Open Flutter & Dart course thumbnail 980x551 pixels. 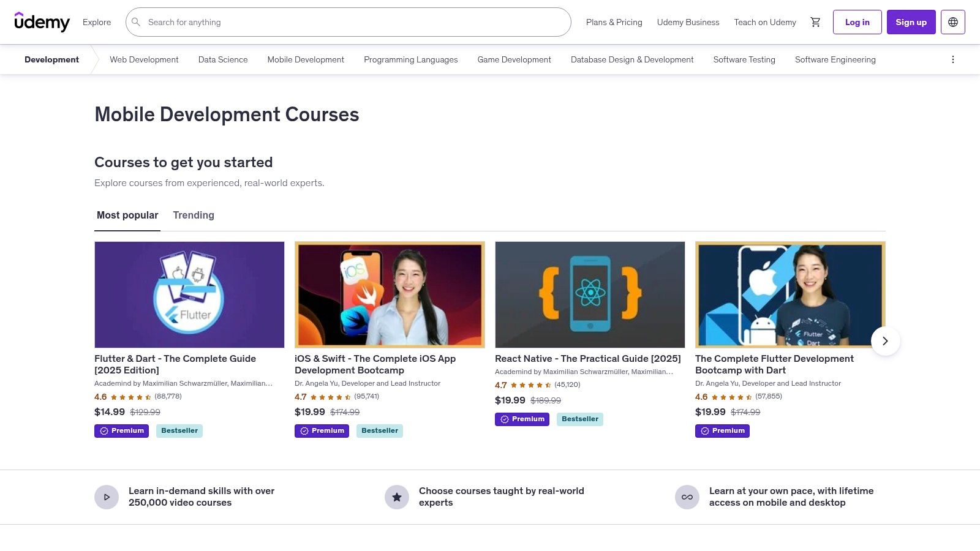point(189,294)
